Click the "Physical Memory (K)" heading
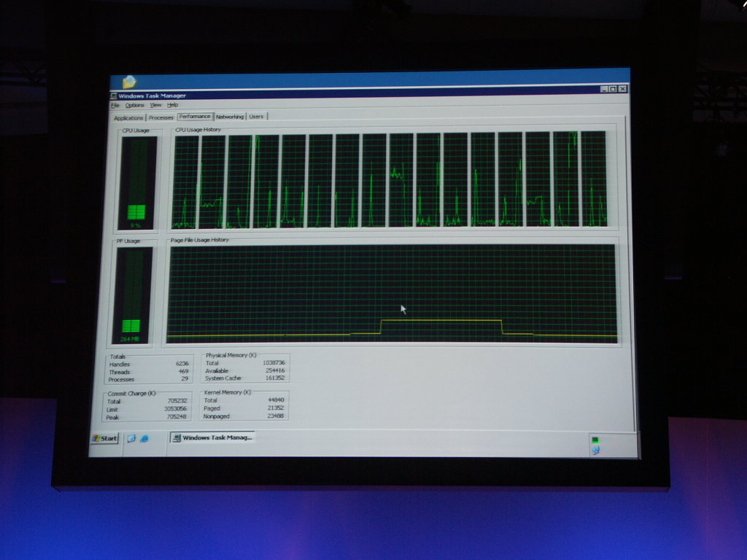 [231, 355]
